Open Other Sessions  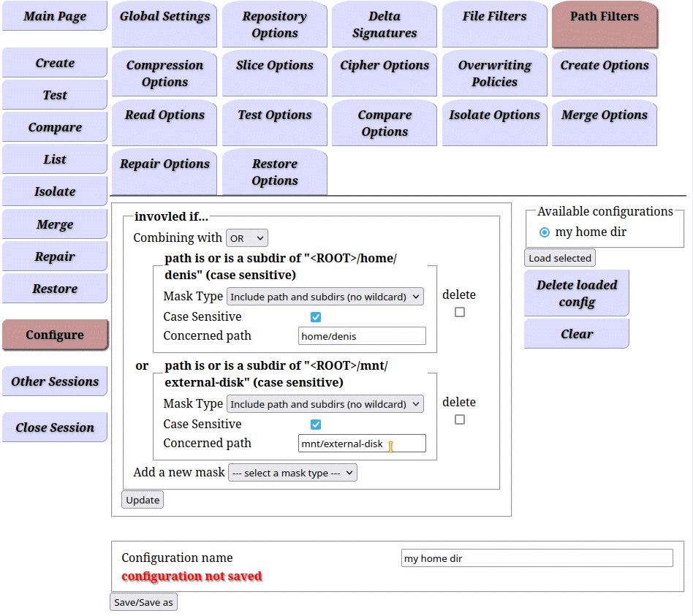(x=54, y=381)
